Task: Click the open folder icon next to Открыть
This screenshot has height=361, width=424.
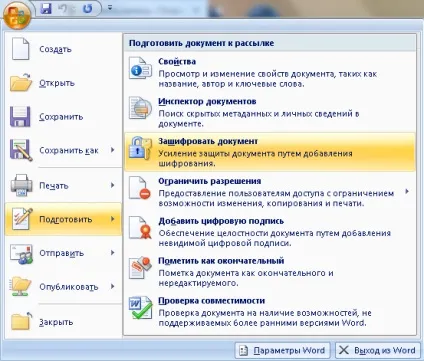Action: click(x=21, y=83)
